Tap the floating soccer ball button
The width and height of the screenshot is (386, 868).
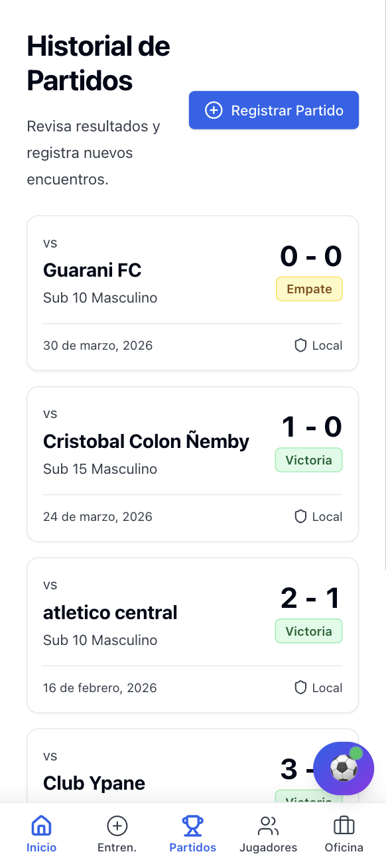[x=344, y=768]
